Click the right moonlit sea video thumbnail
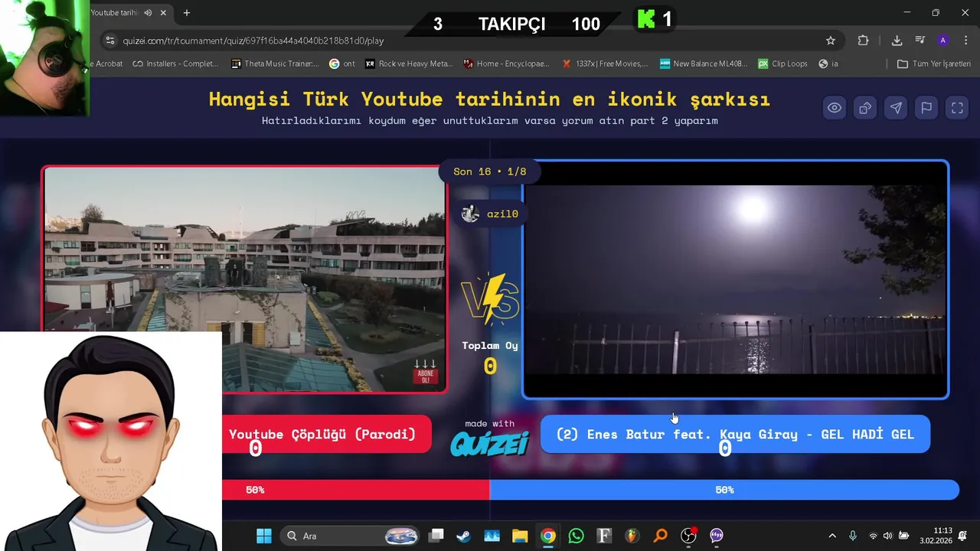 point(735,279)
